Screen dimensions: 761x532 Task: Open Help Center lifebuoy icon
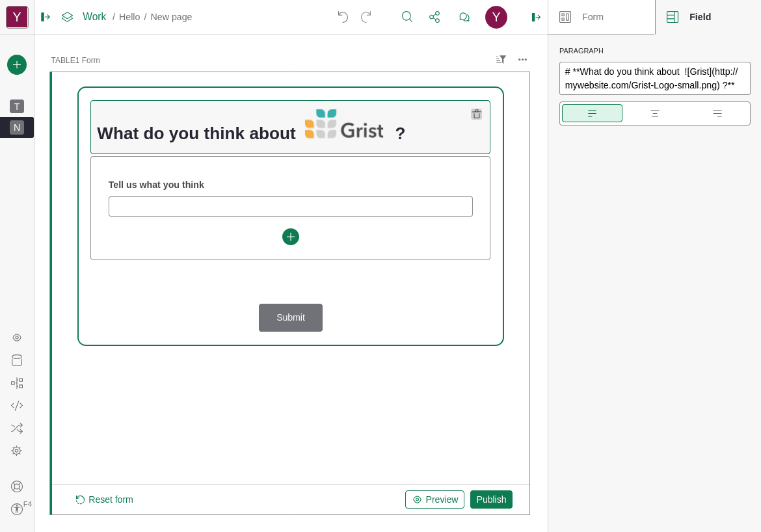pyautogui.click(x=17, y=486)
